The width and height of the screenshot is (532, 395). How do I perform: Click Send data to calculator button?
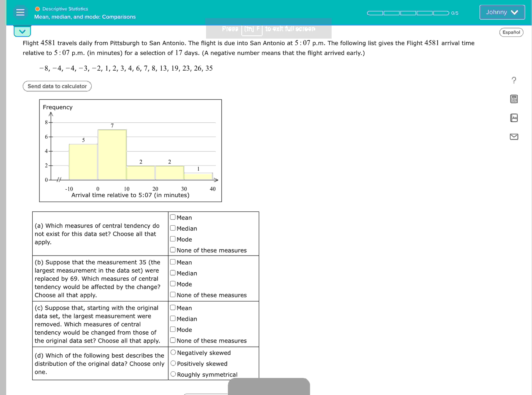(57, 86)
